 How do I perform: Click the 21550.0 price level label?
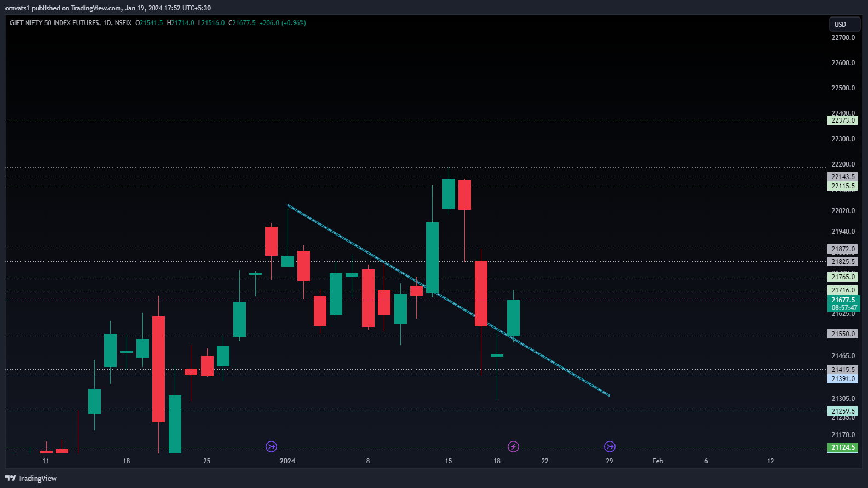(843, 334)
